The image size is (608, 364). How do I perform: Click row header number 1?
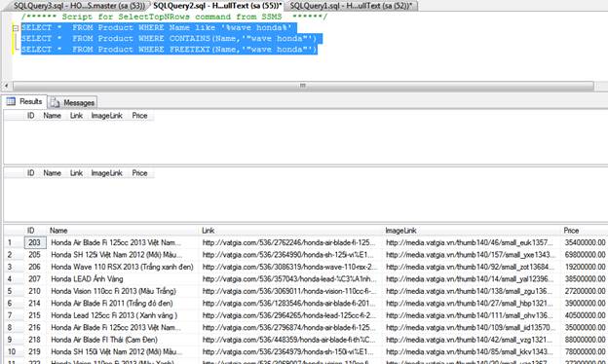tap(14, 242)
